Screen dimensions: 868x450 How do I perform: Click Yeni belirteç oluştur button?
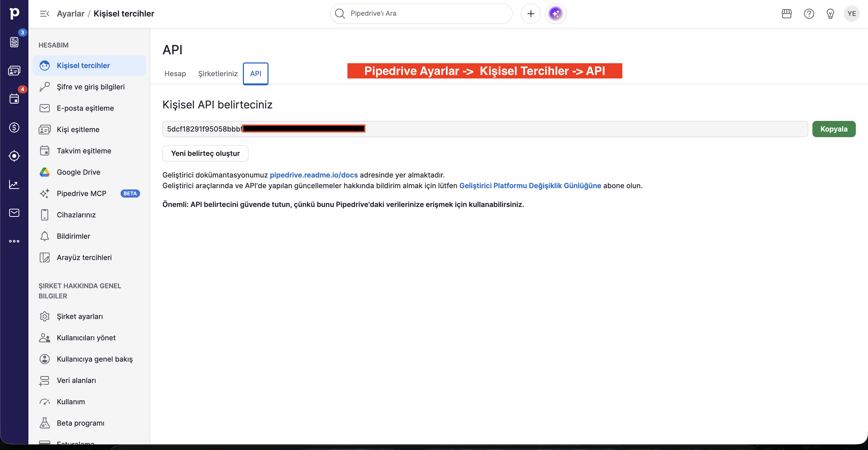[205, 153]
